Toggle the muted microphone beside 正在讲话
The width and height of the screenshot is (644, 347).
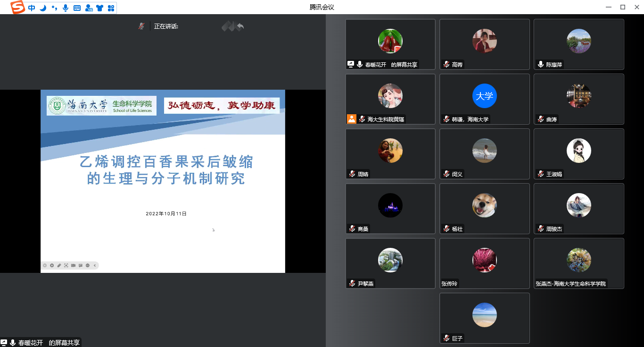tap(141, 26)
